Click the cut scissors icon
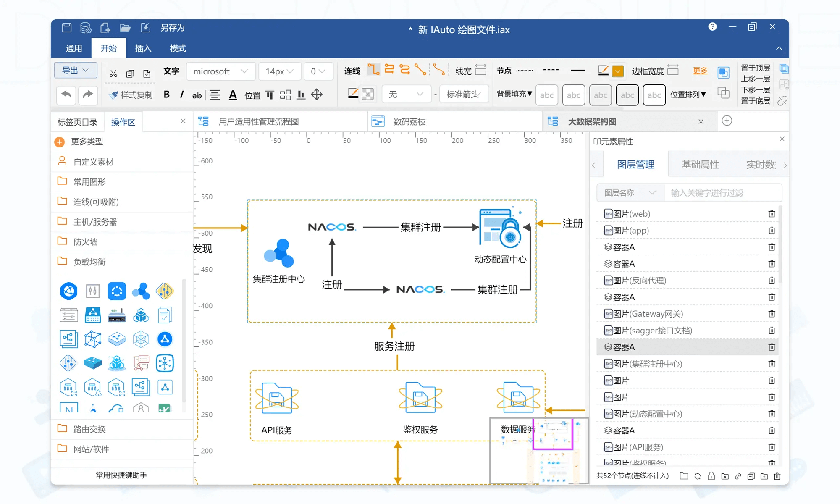The height and width of the screenshot is (504, 840). pos(113,73)
